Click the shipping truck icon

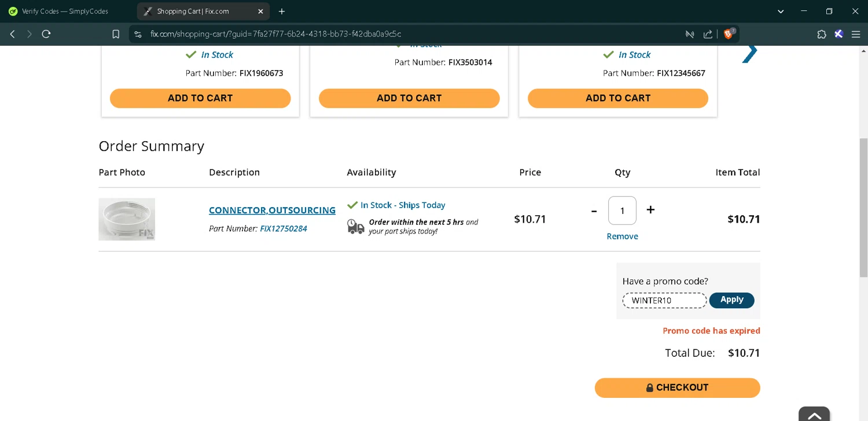(355, 226)
